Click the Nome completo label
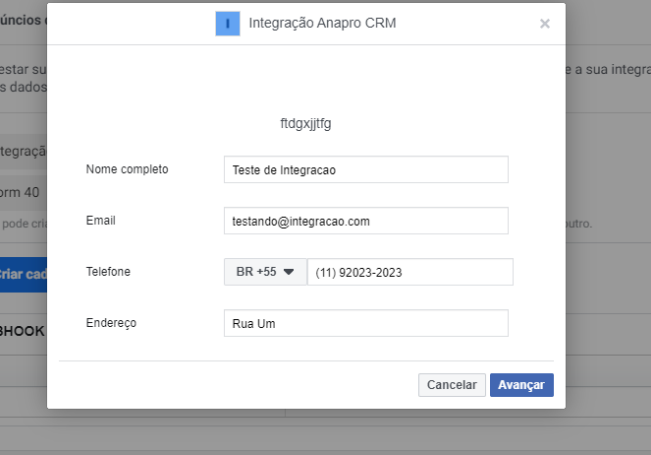Image resolution: width=651 pixels, height=455 pixels. 127,169
